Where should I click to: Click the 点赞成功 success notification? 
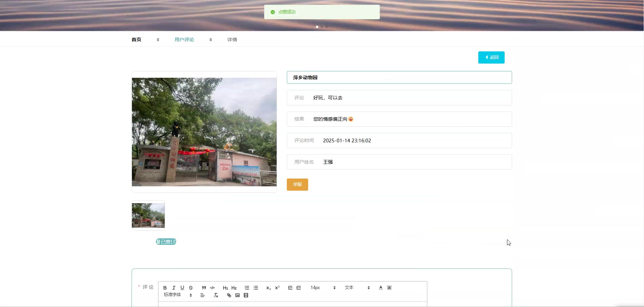(322, 12)
